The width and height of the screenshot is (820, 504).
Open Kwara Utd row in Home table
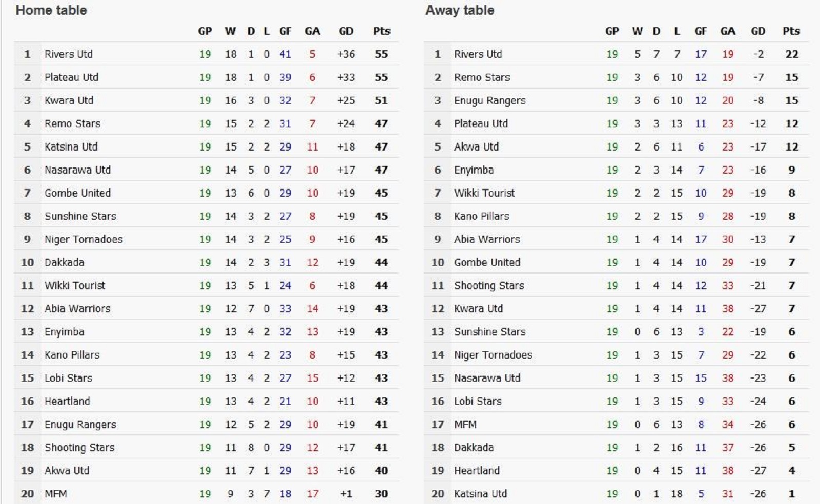(x=207, y=100)
